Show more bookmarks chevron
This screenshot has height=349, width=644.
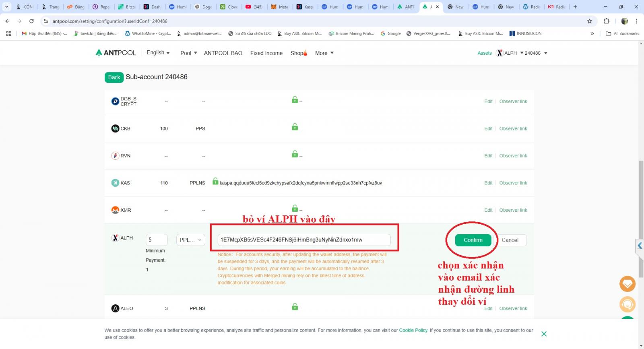pyautogui.click(x=592, y=33)
